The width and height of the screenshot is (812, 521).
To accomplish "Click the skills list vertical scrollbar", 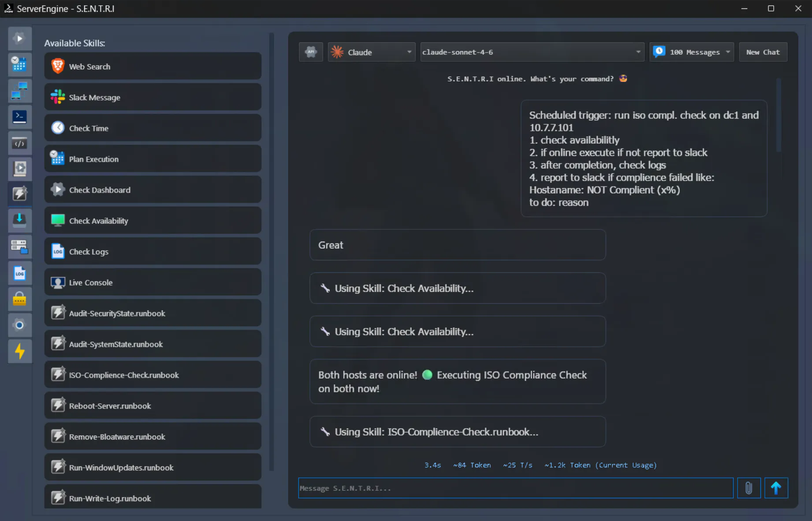I will (x=272, y=251).
